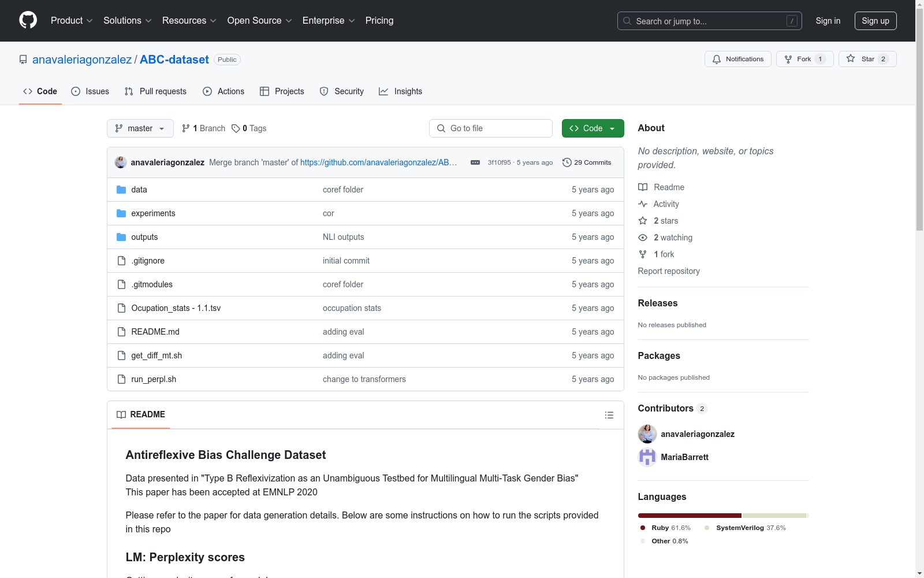Click the Report repository link

(669, 271)
